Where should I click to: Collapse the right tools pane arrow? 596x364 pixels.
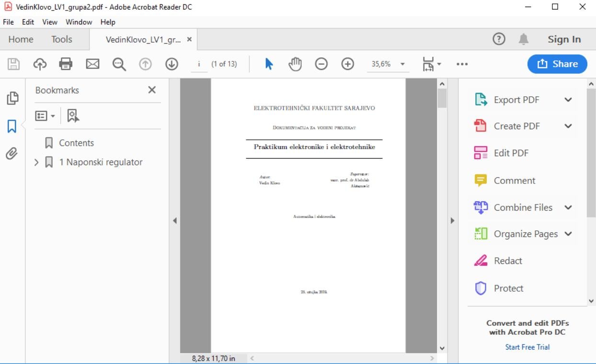451,221
